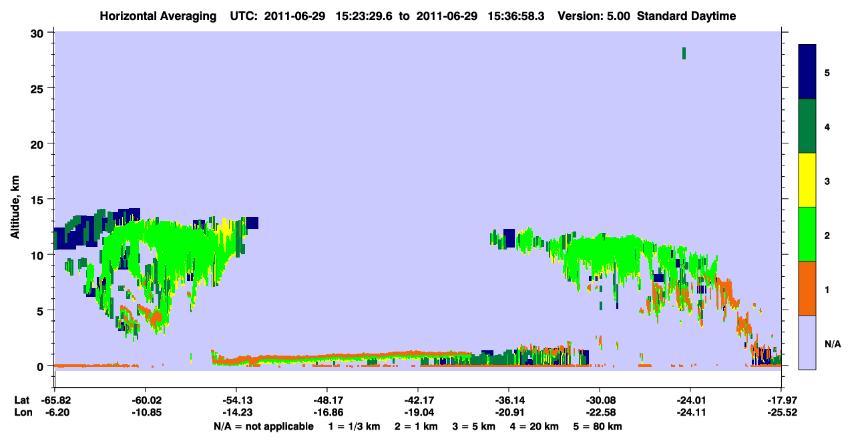Viewport: 868px width, 445px height.
Task: Click longitude value -25.52
Action: [x=781, y=412]
